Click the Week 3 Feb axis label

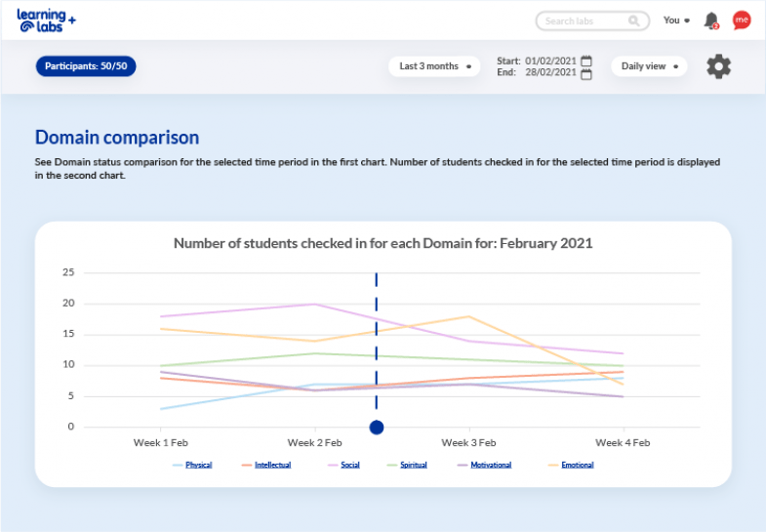coord(469,442)
